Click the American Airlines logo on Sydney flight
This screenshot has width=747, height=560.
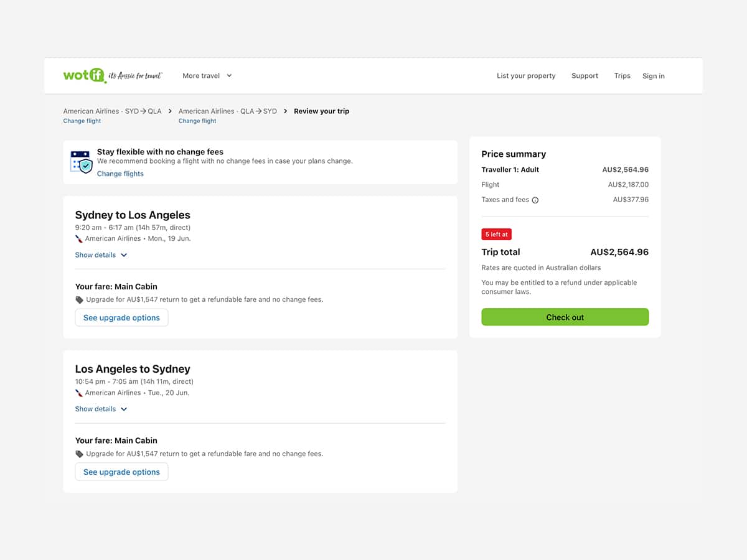[x=79, y=239]
